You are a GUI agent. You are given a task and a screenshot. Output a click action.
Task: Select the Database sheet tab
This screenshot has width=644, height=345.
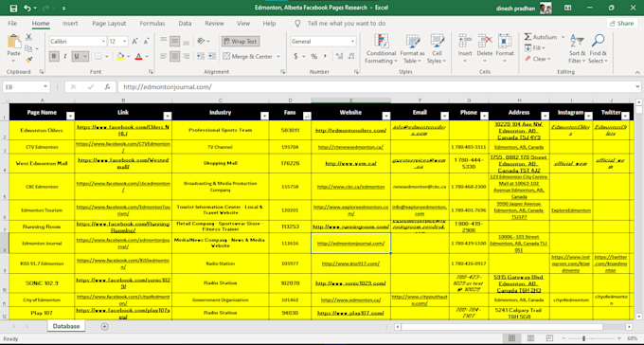(65, 326)
